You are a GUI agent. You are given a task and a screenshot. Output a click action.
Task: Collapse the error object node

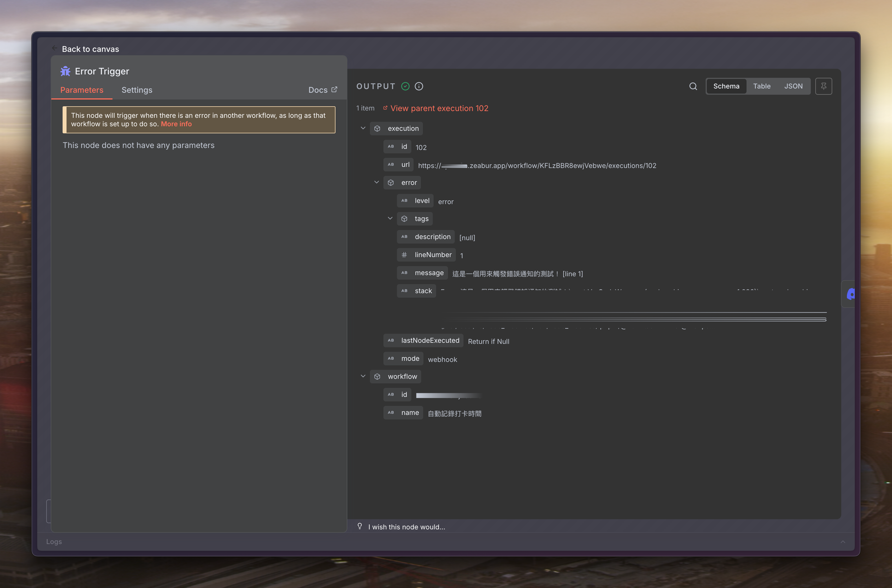pyautogui.click(x=376, y=182)
